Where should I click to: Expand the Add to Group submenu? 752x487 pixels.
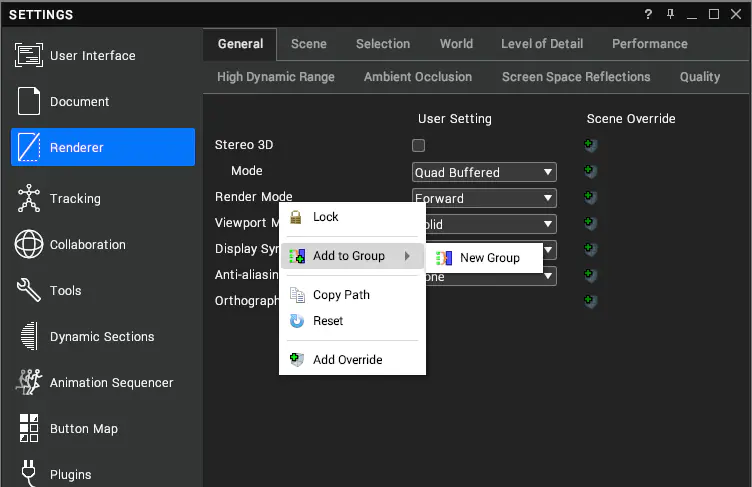pyautogui.click(x=352, y=256)
